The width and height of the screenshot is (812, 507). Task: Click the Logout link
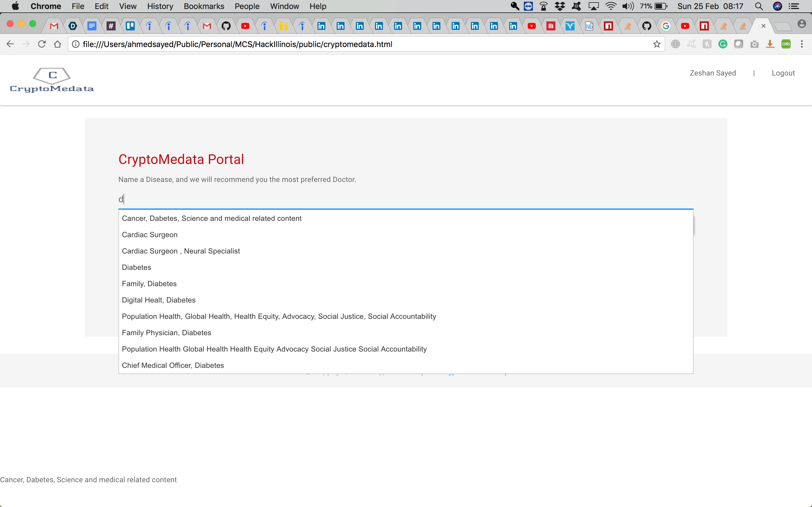coord(783,73)
